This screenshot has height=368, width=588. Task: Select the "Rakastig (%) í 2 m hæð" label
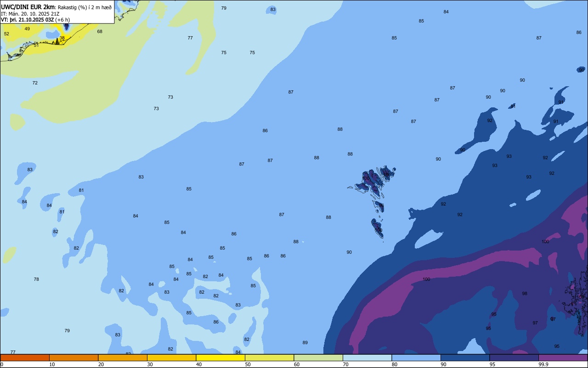[x=85, y=7]
